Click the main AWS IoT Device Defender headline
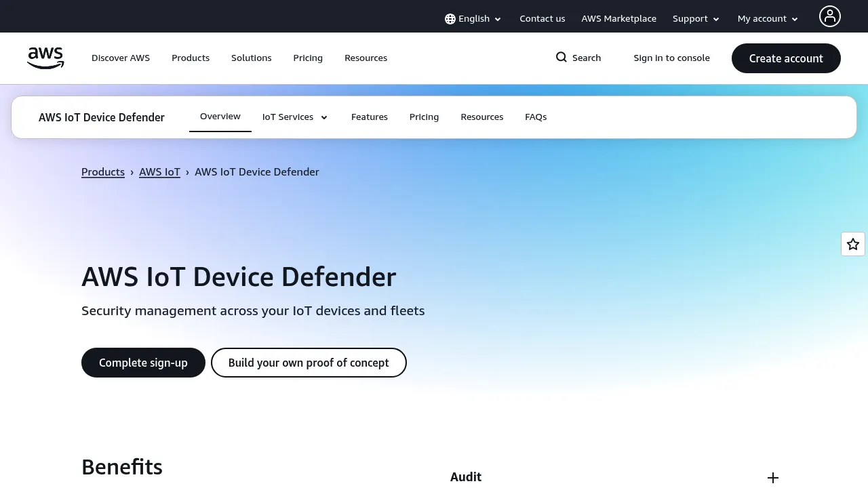Screen dimensions: 868x488 point(239,277)
